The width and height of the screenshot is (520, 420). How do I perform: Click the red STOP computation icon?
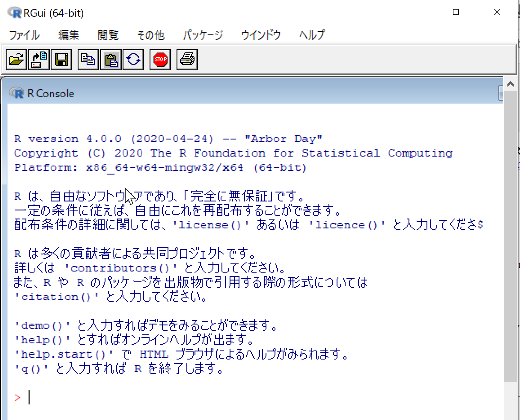pyautogui.click(x=160, y=60)
